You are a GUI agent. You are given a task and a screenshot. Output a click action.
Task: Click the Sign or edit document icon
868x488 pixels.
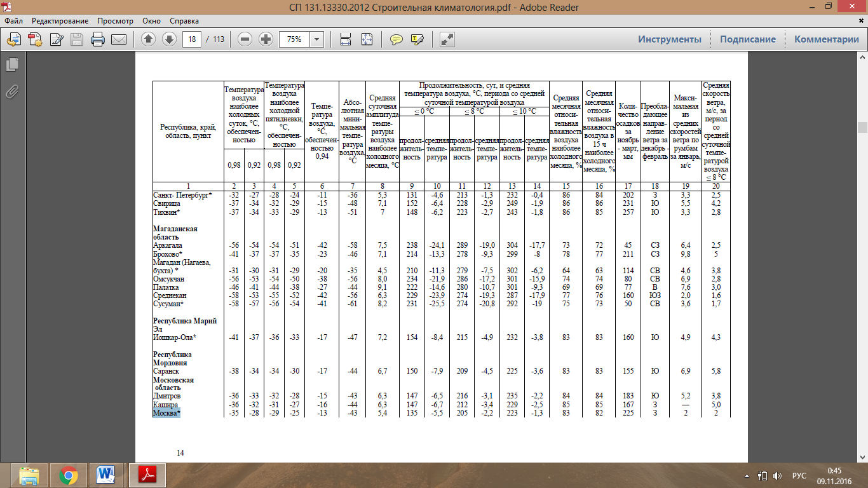[x=56, y=39]
